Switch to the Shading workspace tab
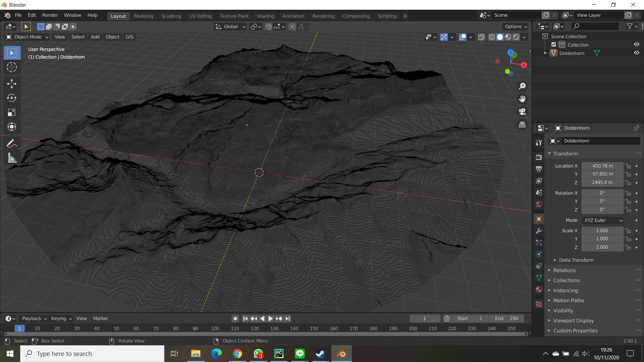 (265, 16)
